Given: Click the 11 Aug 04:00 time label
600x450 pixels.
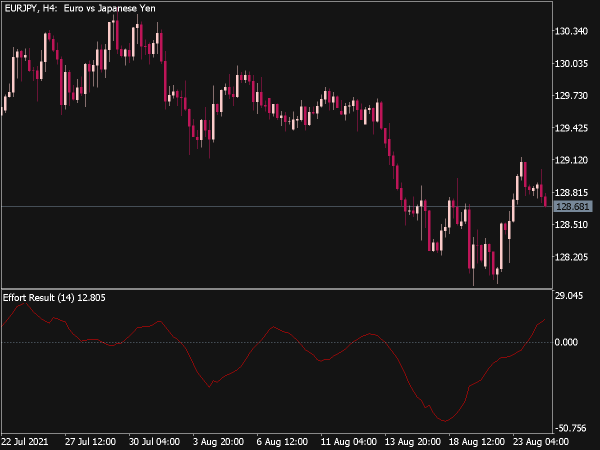Looking at the screenshot, I should 348,442.
